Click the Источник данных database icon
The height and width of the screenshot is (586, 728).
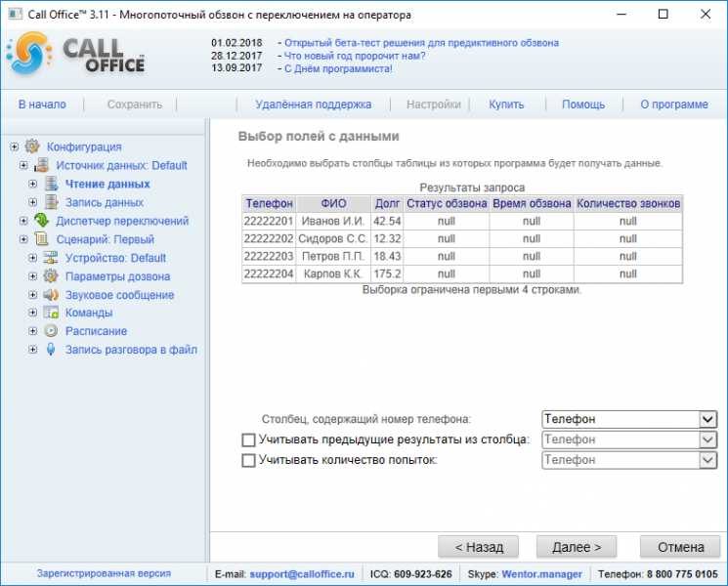click(41, 165)
